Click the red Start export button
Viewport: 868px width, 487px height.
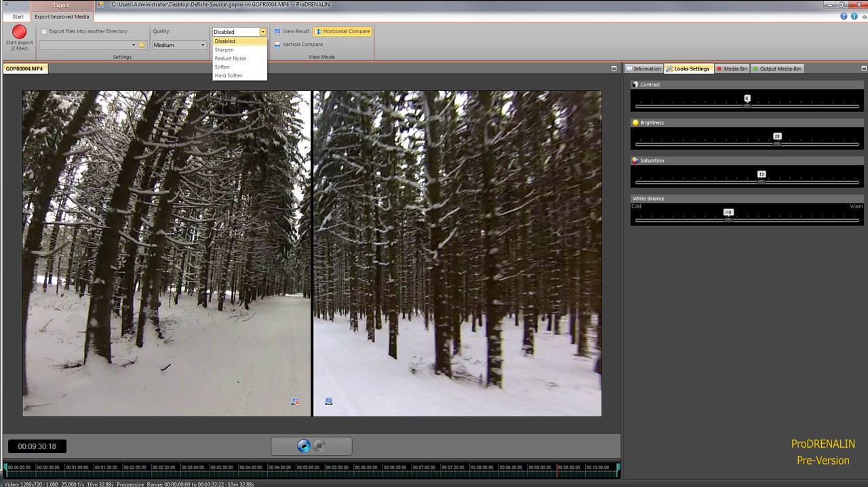point(19,32)
